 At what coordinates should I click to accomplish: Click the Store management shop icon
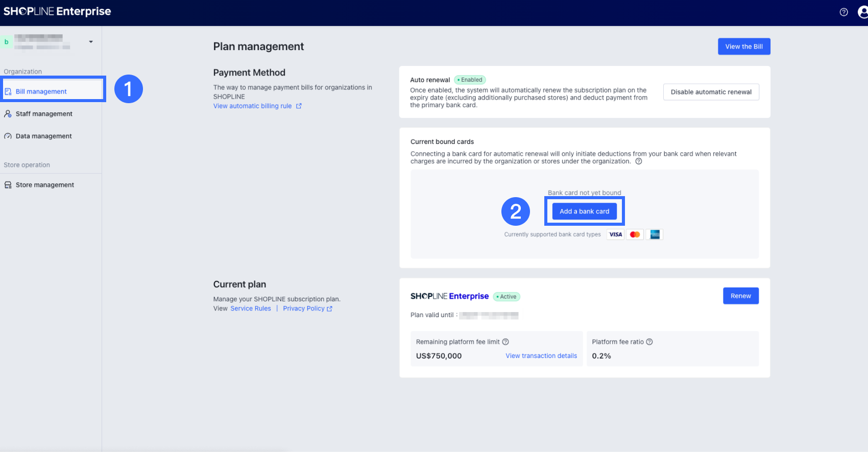tap(8, 185)
